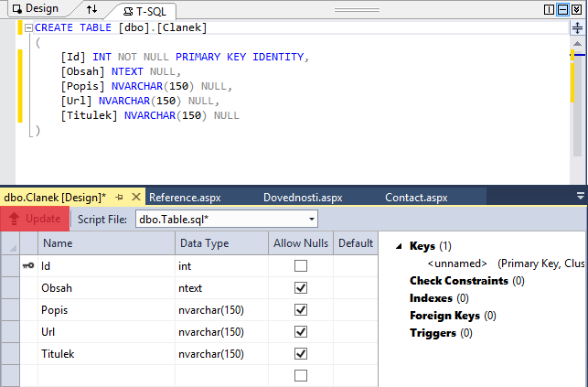This screenshot has height=387, width=588.
Task: Activate the dbo.Clanek [Design]* tab
Action: [x=55, y=198]
